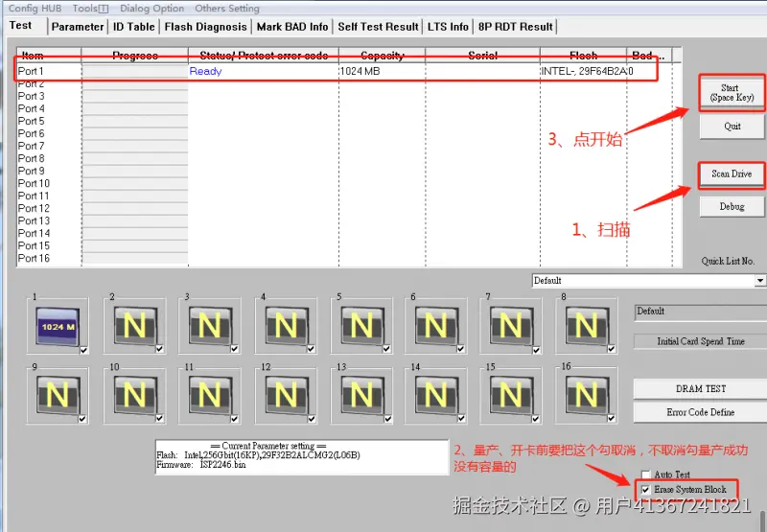Viewport: 767px width, 532px height.
Task: Toggle the checkbox on slot 12
Action: [312, 419]
